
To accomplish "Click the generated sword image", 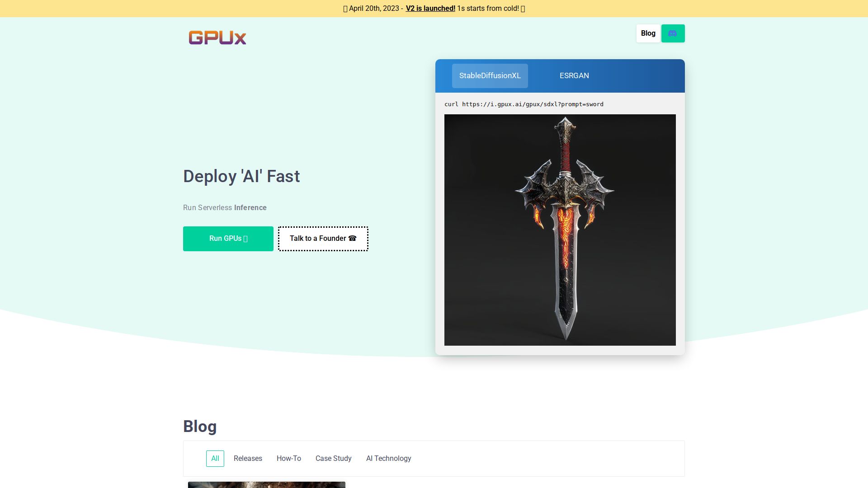I will (560, 230).
